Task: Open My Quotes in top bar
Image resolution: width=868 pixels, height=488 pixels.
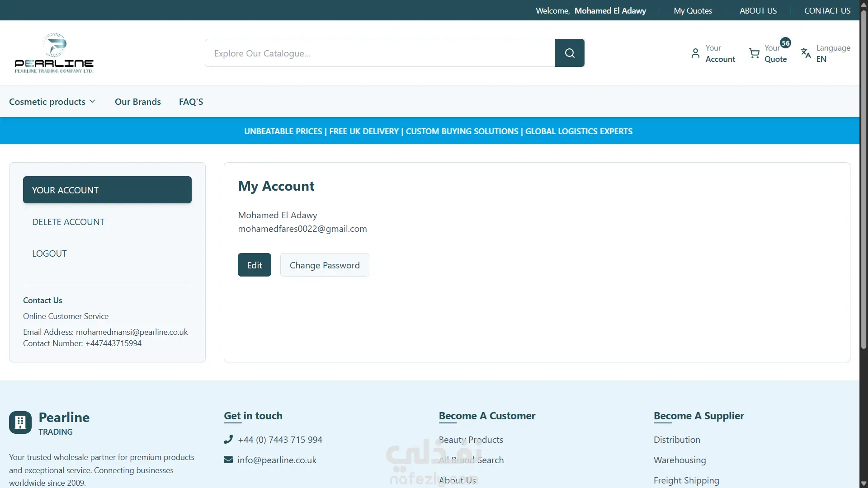Action: point(693,10)
